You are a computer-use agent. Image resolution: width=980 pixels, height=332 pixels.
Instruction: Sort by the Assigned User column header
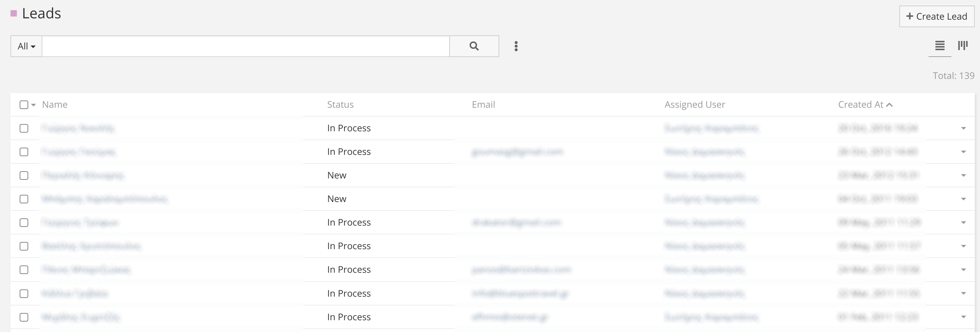click(x=695, y=104)
